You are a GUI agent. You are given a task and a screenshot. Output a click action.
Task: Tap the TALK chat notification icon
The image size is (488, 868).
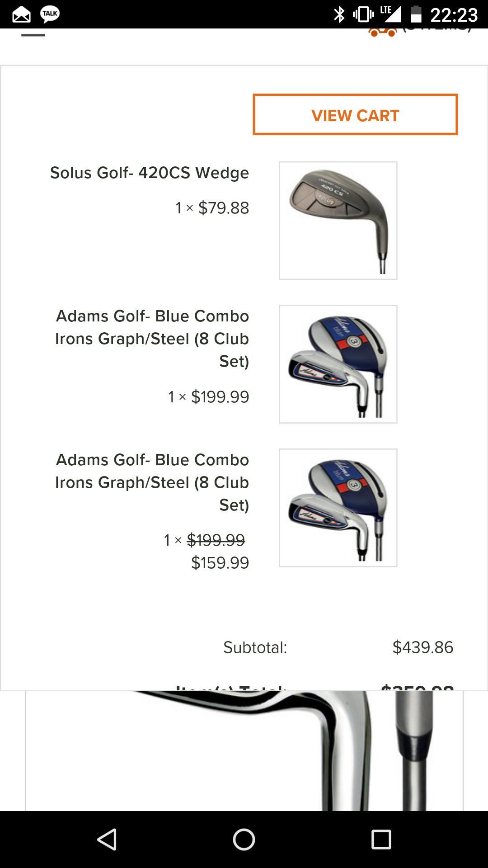click(x=50, y=14)
